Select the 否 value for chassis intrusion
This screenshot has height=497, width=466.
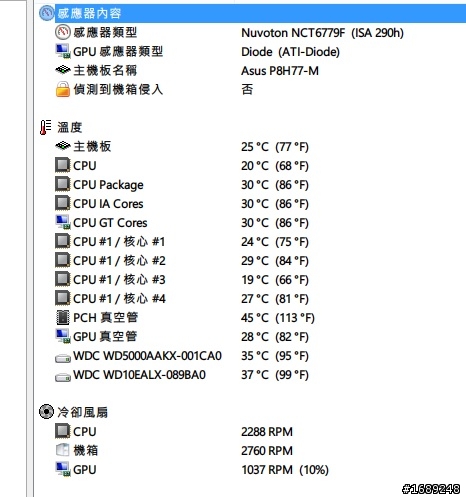pos(247,89)
